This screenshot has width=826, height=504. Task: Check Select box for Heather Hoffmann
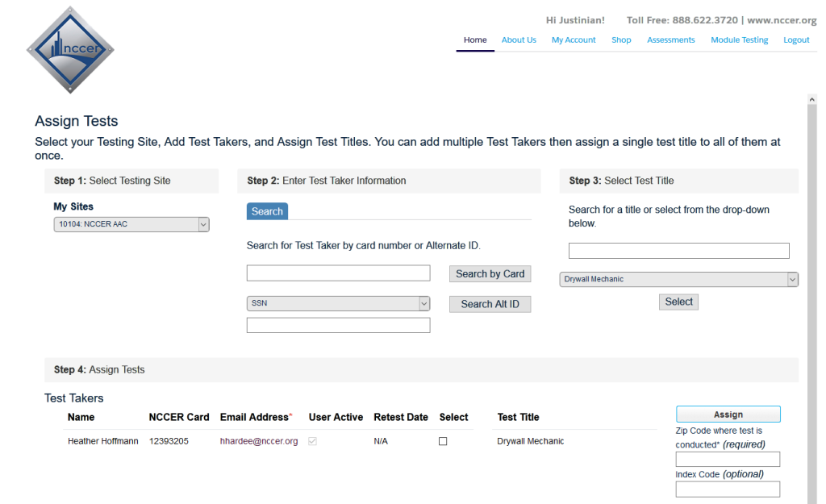point(443,441)
